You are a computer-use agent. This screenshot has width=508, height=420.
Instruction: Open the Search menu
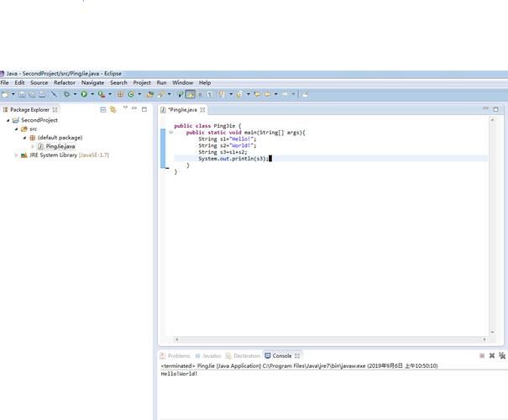[x=118, y=82]
